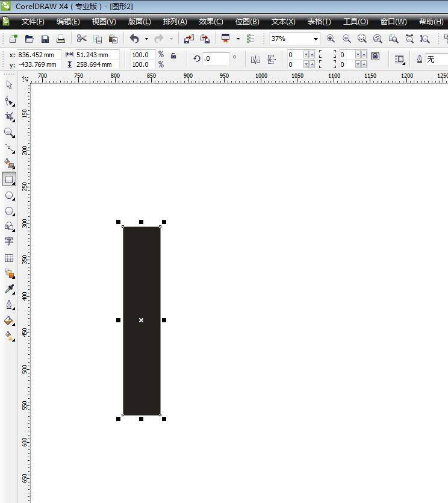Select the Pick (arrow) tool
This screenshot has width=448, height=503.
pyautogui.click(x=9, y=85)
